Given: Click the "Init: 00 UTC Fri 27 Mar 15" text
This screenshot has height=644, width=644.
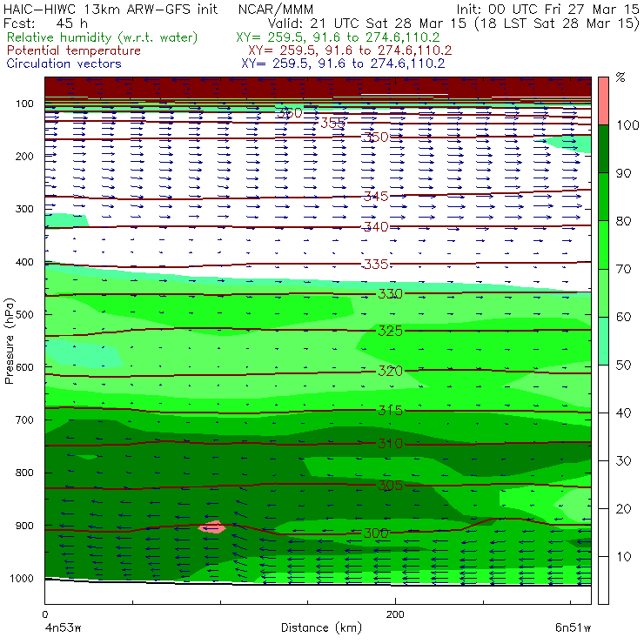Looking at the screenshot, I should [547, 9].
